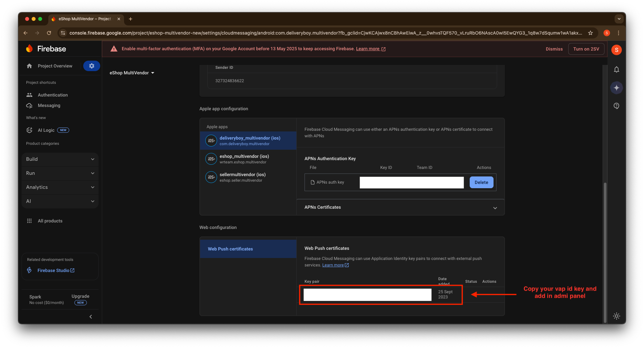Select deliveryboy_multivendor (ios) app entry
644x348 pixels.
pyautogui.click(x=248, y=141)
